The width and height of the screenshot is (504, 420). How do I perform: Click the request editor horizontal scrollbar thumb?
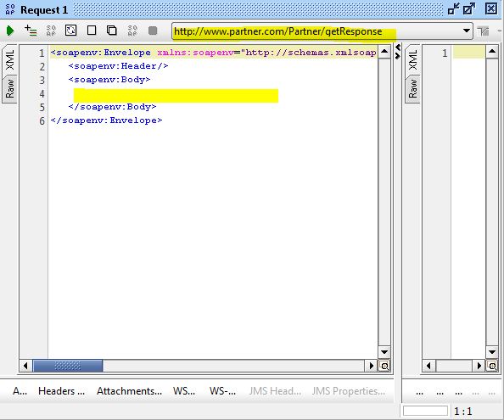68,366
